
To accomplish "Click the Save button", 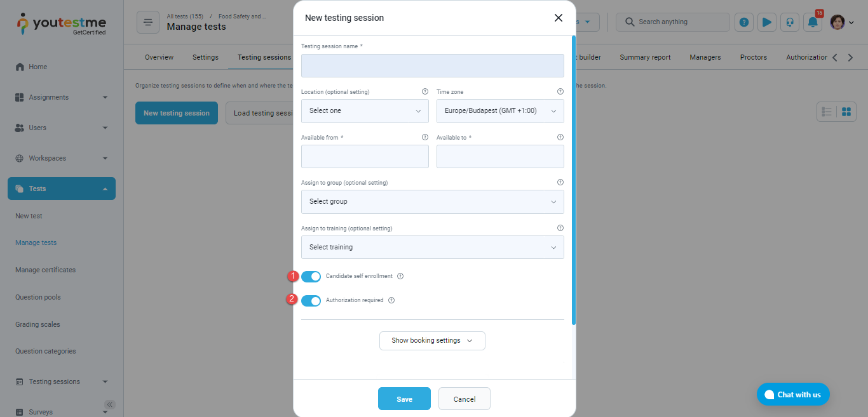I will click(x=404, y=399).
